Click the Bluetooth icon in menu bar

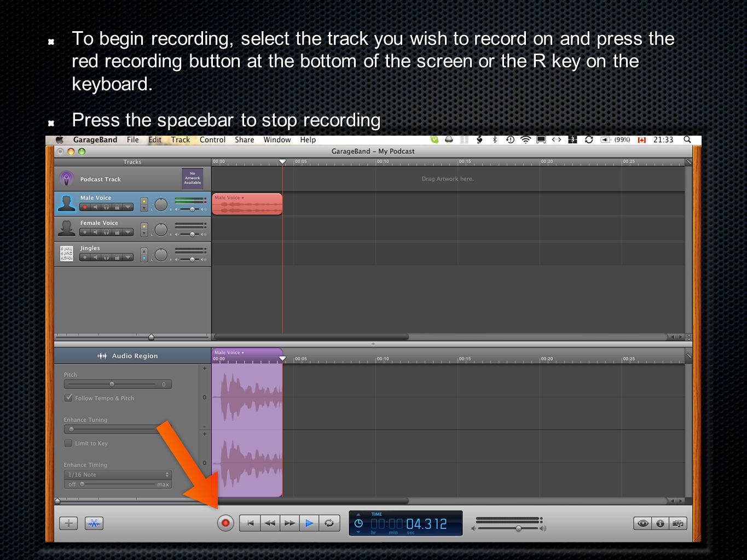(x=495, y=140)
